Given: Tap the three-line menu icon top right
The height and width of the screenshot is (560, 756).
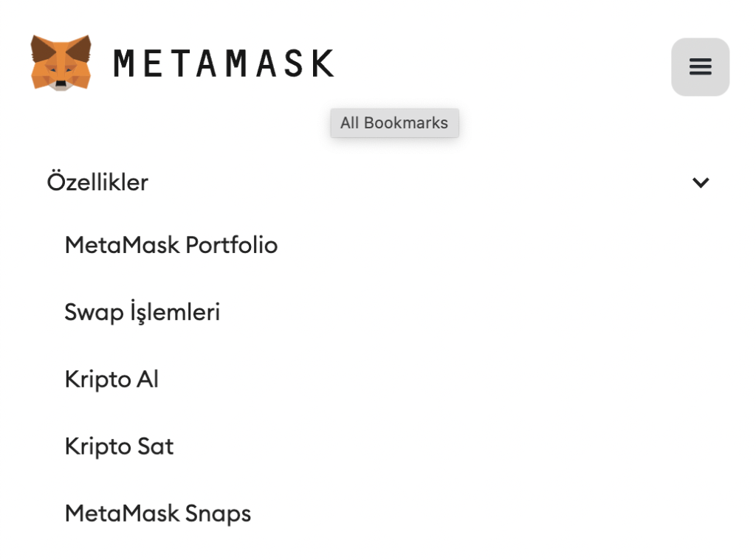Looking at the screenshot, I should tap(699, 66).
